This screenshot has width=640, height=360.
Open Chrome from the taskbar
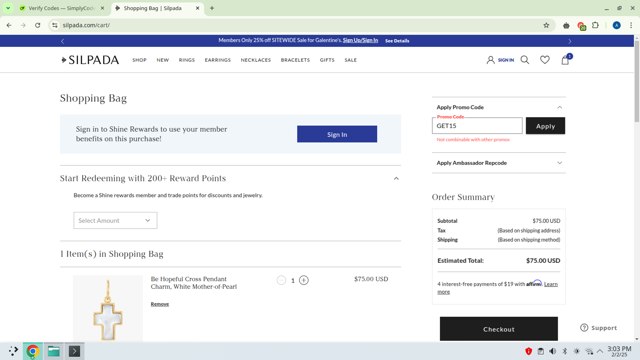(x=33, y=351)
